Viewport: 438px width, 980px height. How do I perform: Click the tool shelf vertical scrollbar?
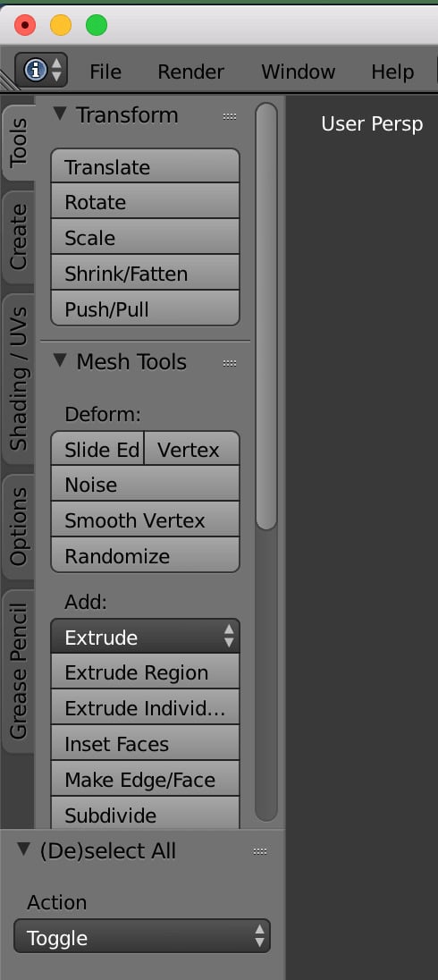[x=266, y=317]
